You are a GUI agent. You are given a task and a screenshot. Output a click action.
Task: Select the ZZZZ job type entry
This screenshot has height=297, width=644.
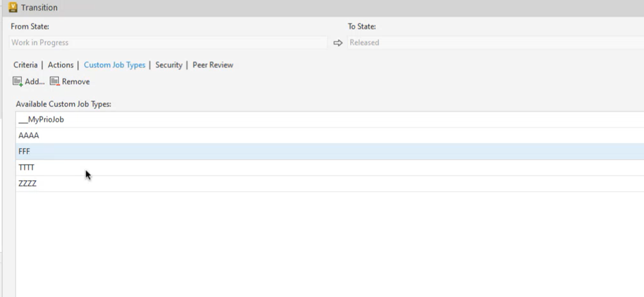tap(27, 184)
